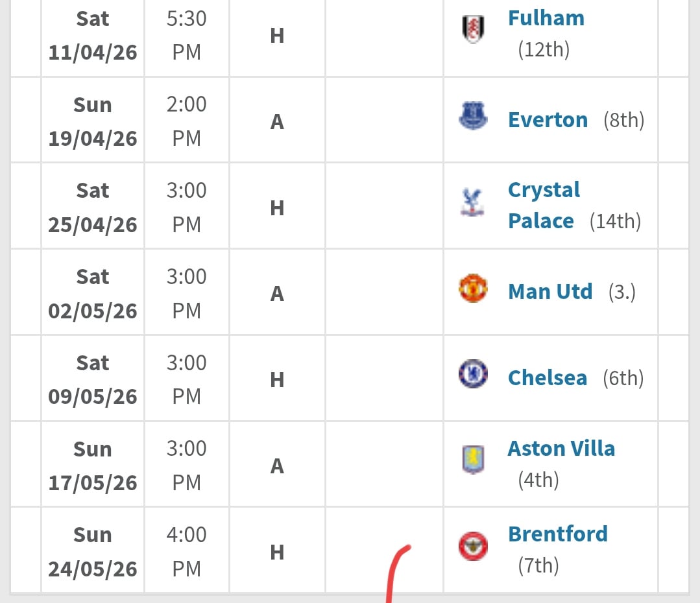Click the Chelsea club crest
This screenshot has width=700, height=603.
(473, 374)
